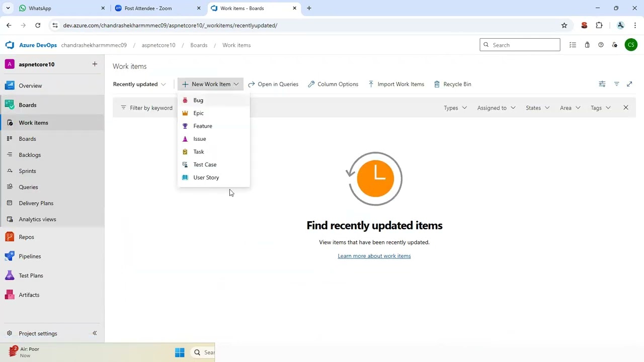Go to aspnetcore10 breadcrumb
644x362 pixels.
(x=158, y=45)
